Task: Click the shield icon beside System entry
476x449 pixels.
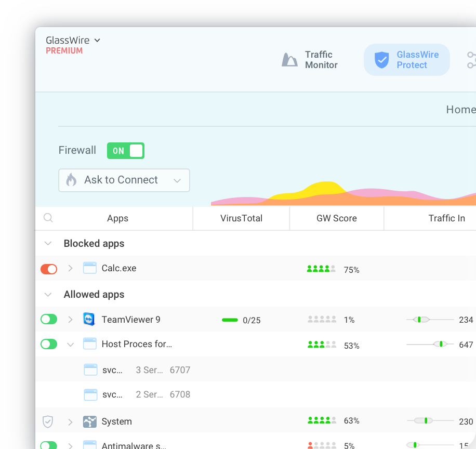Action: tap(48, 421)
